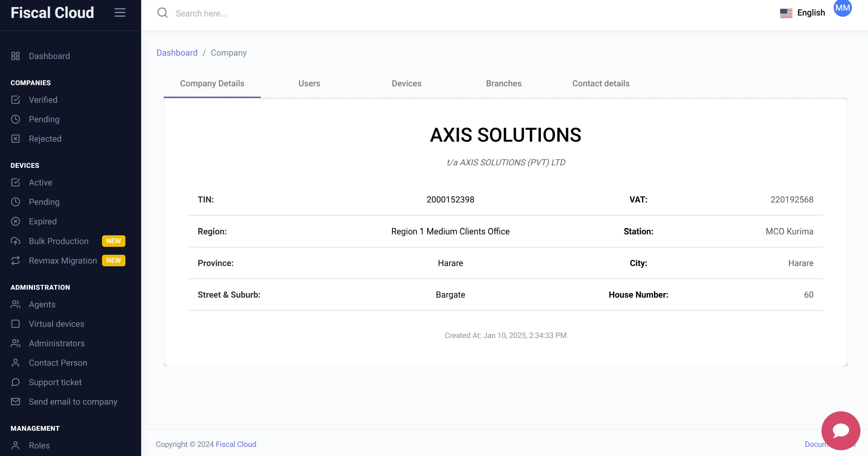Open Administrators in sidebar
This screenshot has height=456, width=868.
[x=56, y=343]
